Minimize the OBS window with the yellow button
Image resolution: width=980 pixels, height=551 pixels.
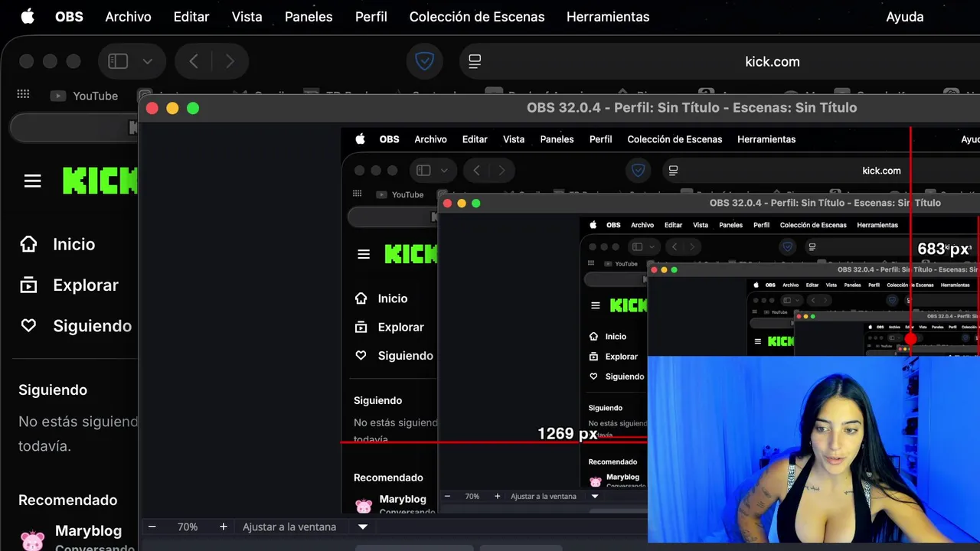[172, 109]
